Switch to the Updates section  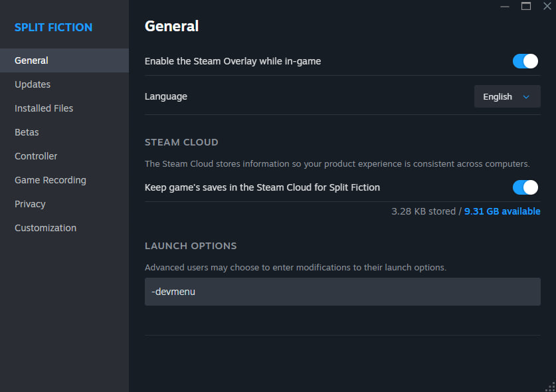33,84
